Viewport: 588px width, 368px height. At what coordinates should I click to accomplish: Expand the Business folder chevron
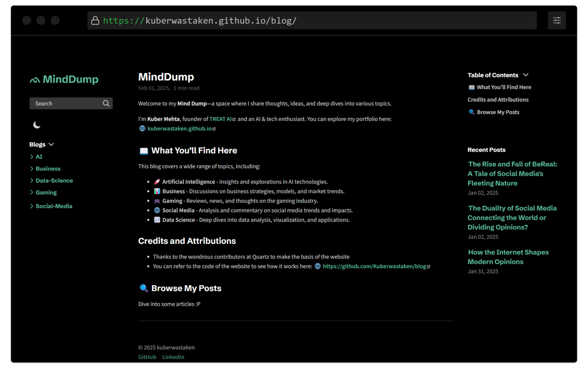click(32, 169)
